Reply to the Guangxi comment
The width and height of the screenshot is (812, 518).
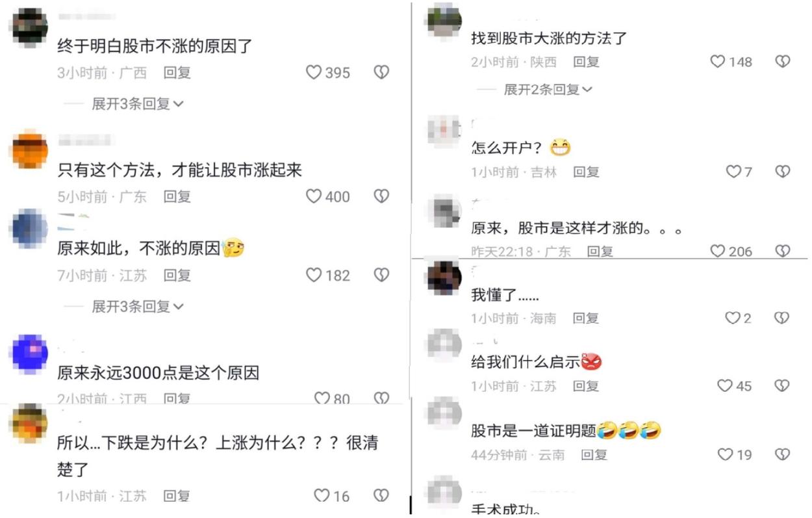pos(177,73)
